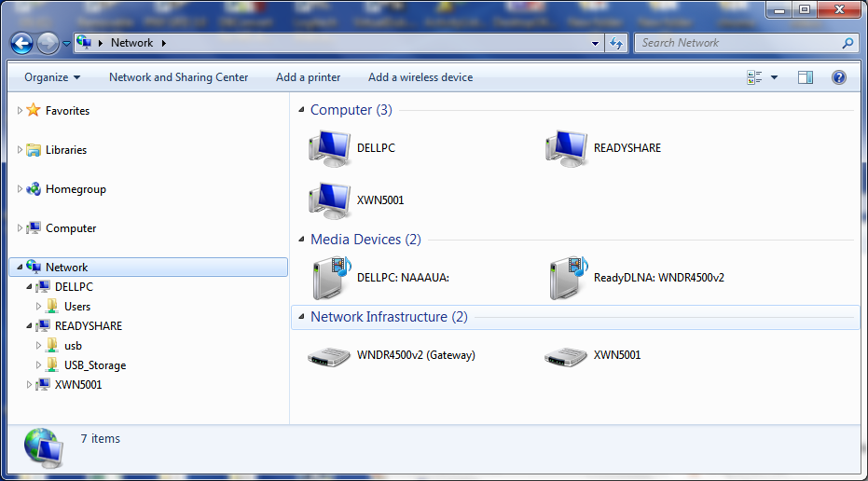Open address bar history dropdown
The width and height of the screenshot is (868, 481).
[x=595, y=43]
